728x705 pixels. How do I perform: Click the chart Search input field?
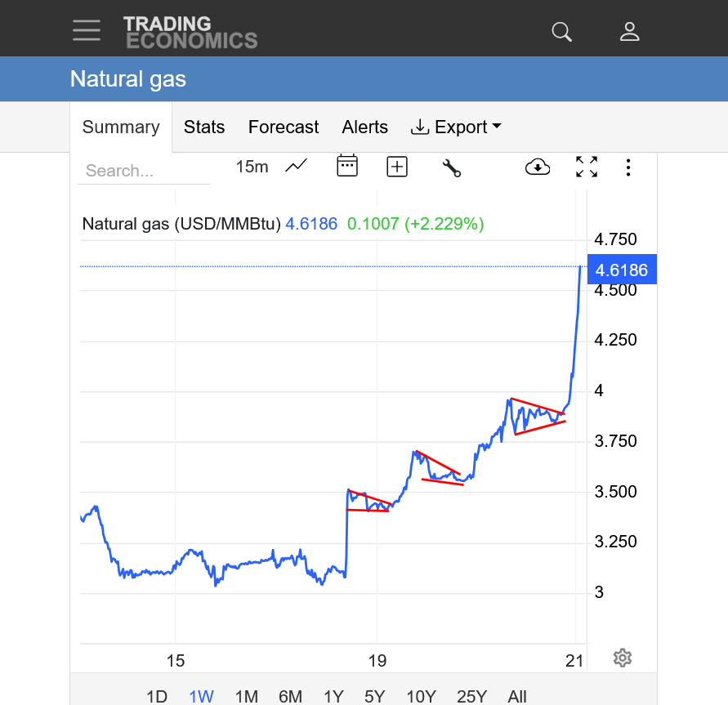(x=144, y=171)
